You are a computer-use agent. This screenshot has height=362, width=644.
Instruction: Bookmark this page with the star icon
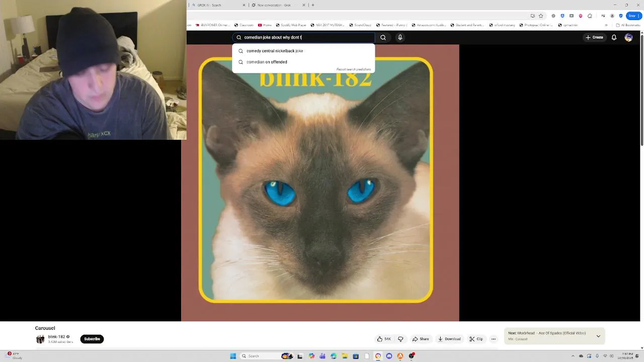coord(541,16)
